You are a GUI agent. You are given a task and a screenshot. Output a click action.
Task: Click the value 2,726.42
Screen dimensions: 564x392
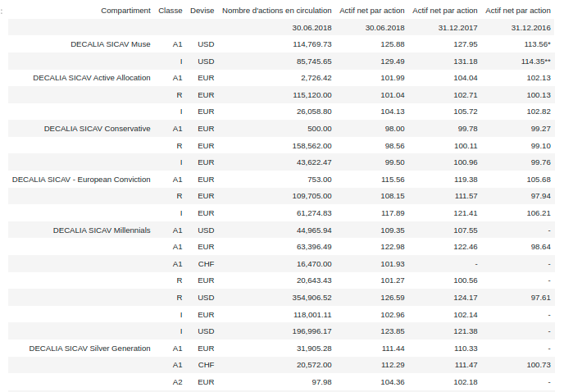click(316, 78)
